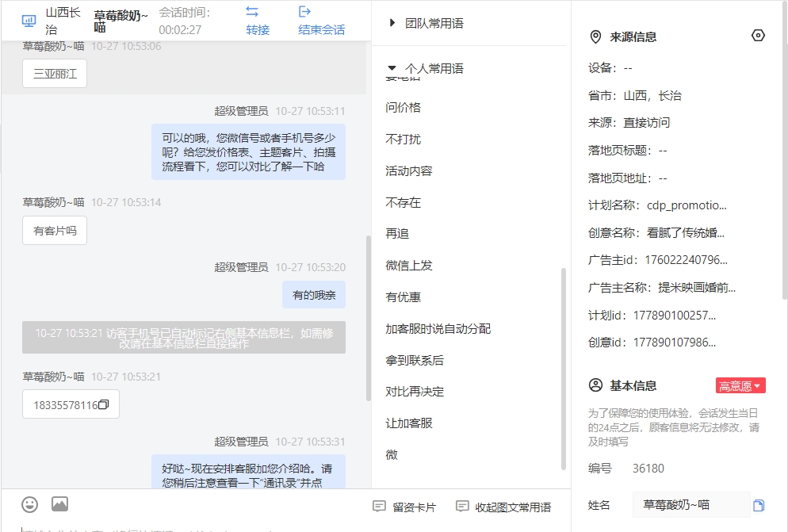Image resolution: width=788 pixels, height=532 pixels.
Task: Click the 收起图文常用语 chat icon
Action: [462, 507]
